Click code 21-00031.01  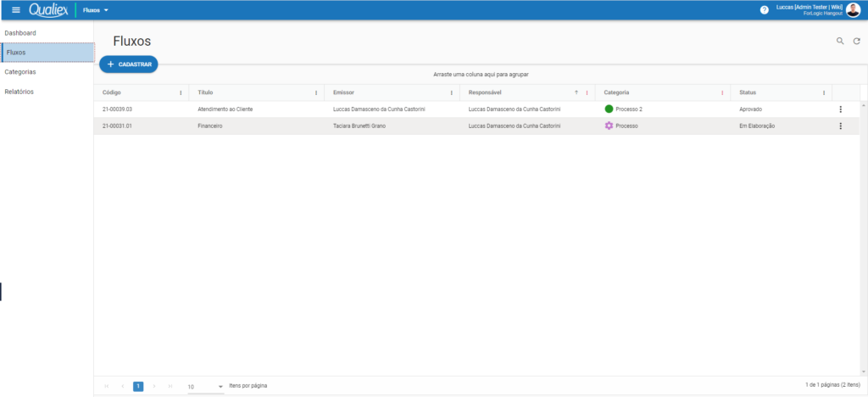click(117, 126)
